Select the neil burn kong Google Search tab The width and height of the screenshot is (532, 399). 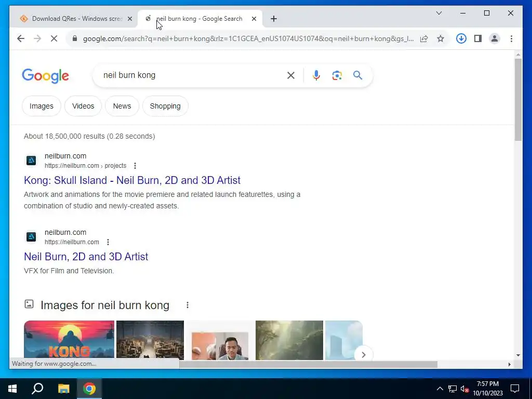(x=199, y=19)
